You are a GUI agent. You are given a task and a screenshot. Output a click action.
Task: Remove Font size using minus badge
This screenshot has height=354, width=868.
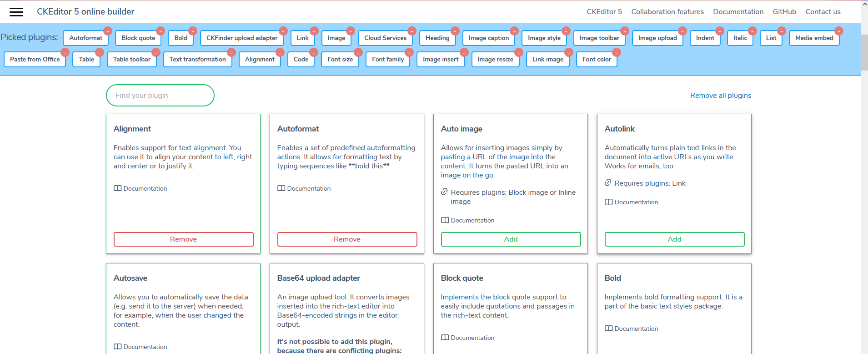358,52
